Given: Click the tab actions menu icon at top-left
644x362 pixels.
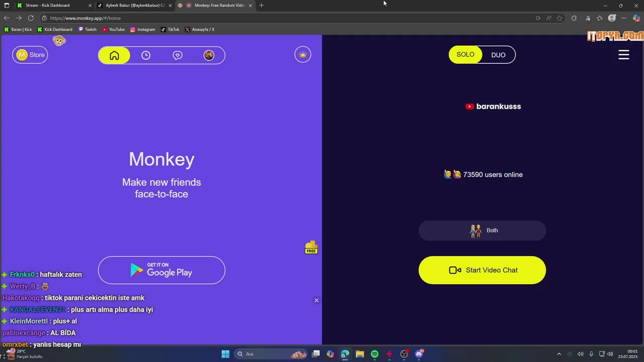Looking at the screenshot, I should (7, 5).
